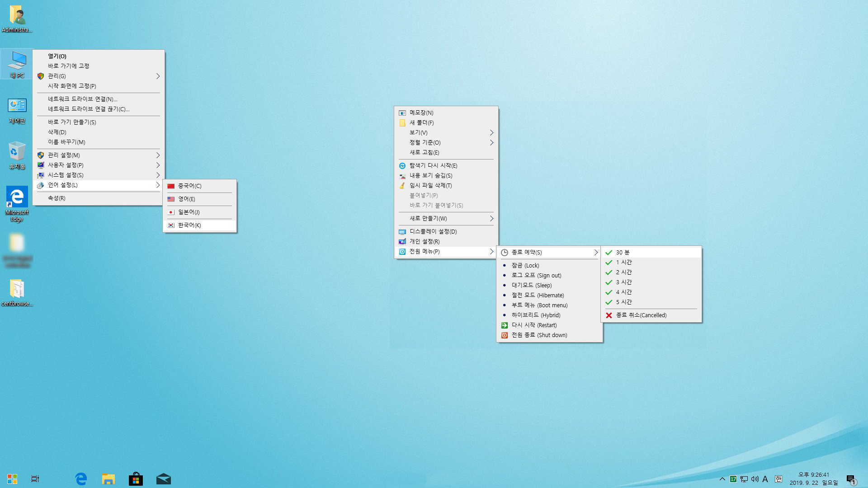Click 네트워크 드라이브 연결(N)...

click(x=99, y=99)
